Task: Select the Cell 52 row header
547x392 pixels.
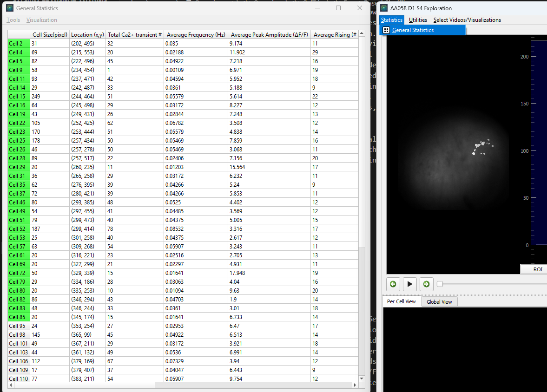Action: [19, 229]
